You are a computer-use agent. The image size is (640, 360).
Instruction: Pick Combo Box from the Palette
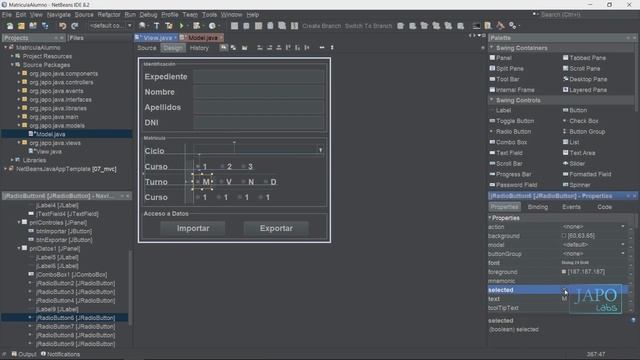click(508, 142)
